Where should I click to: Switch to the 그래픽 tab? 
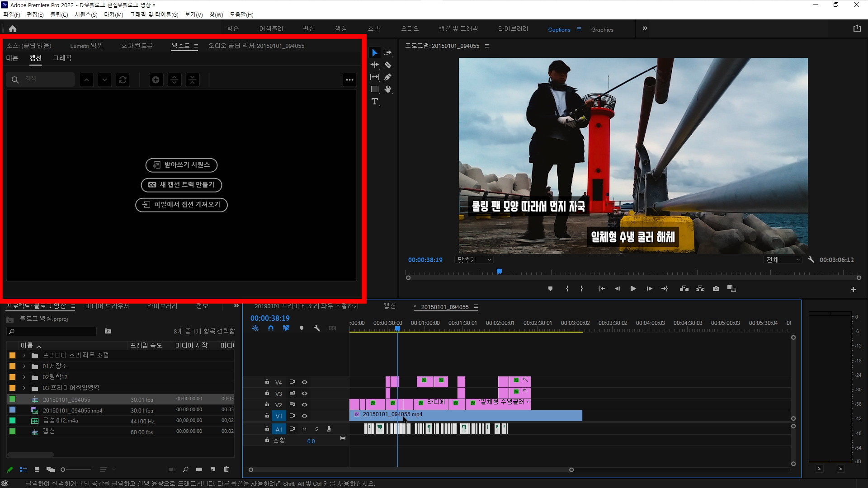click(x=62, y=58)
